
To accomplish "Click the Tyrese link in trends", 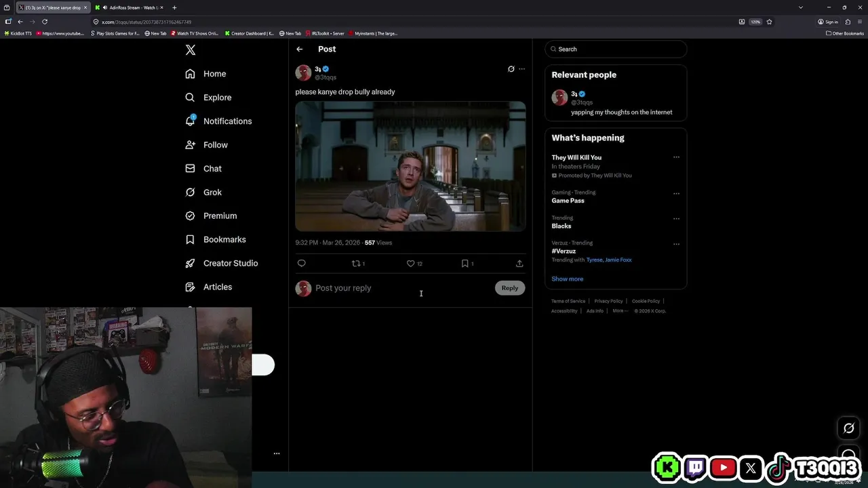I will point(594,260).
